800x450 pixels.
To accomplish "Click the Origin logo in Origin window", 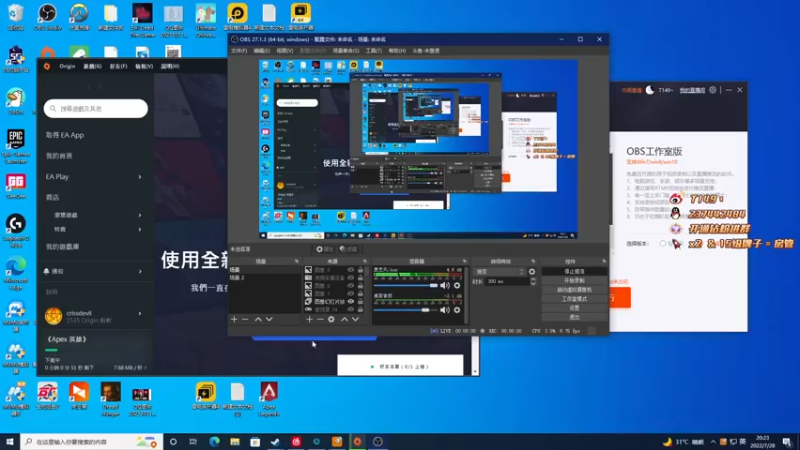I will click(x=47, y=66).
